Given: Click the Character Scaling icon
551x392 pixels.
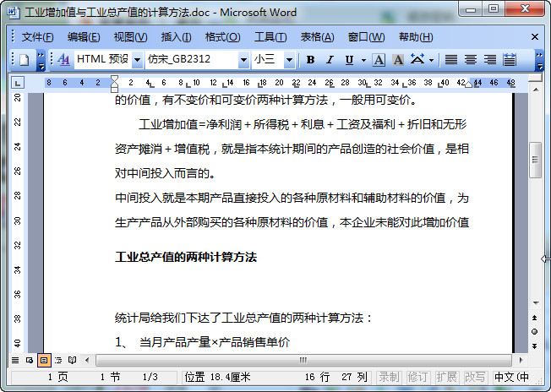Looking at the screenshot, I should pos(417,60).
